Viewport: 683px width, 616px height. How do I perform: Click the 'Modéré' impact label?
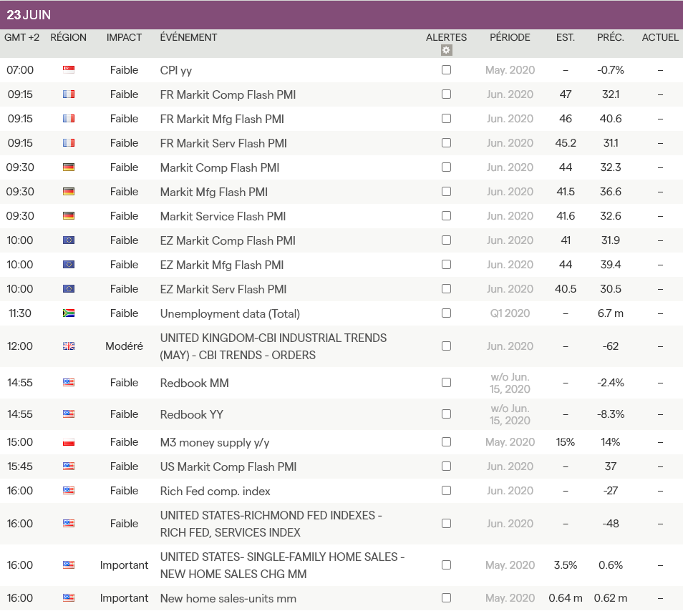coord(124,346)
